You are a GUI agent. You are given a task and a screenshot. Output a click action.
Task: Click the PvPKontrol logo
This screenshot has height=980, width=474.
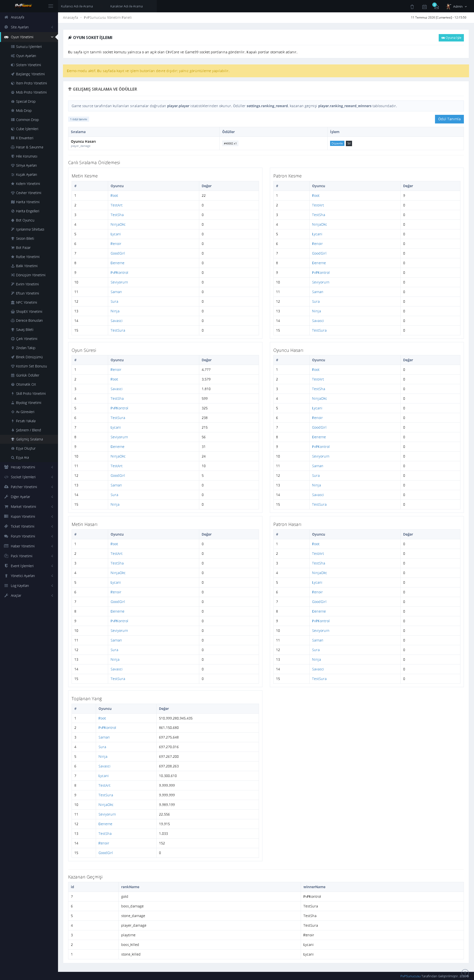pyautogui.click(x=23, y=6)
